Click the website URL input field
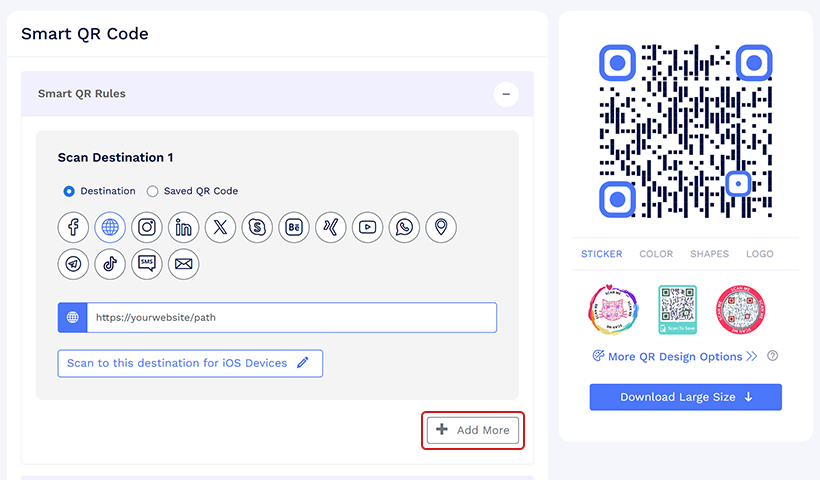The height and width of the screenshot is (480, 820). [291, 318]
